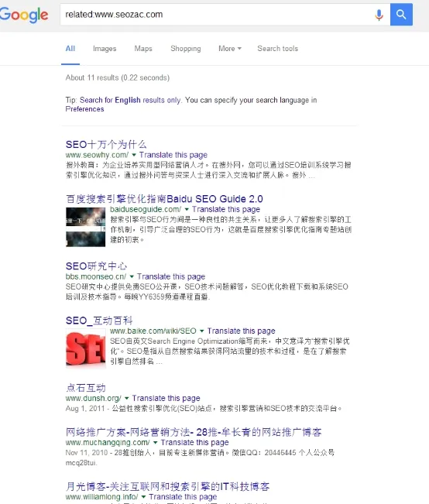This screenshot has height=504, width=429.
Task: Click the www.williamlong.info/ green URL text
Action: (x=102, y=497)
